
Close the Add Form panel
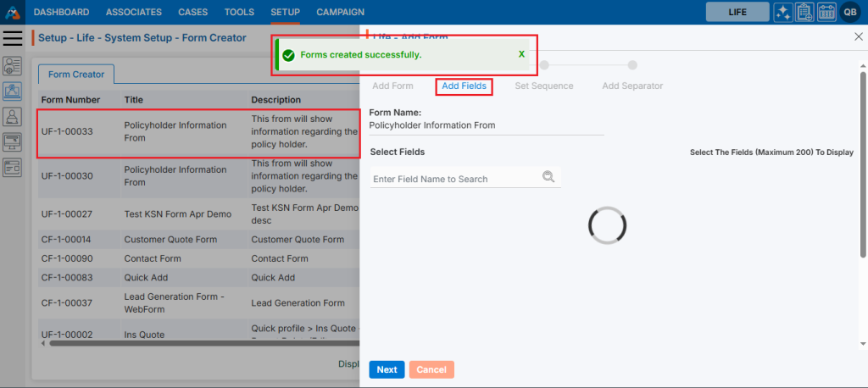(x=858, y=37)
